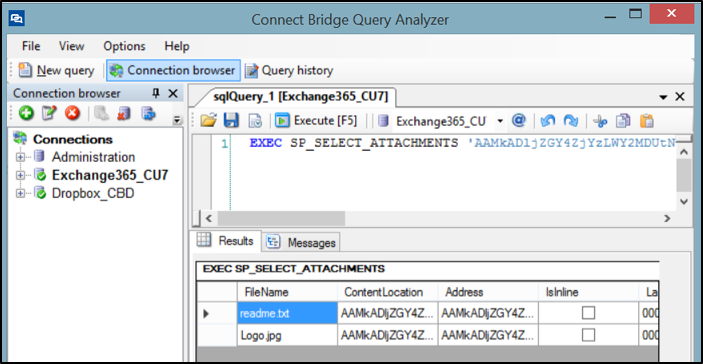The height and width of the screenshot is (364, 703).
Task: Toggle IsInline checkbox for readme.txt
Action: click(588, 313)
